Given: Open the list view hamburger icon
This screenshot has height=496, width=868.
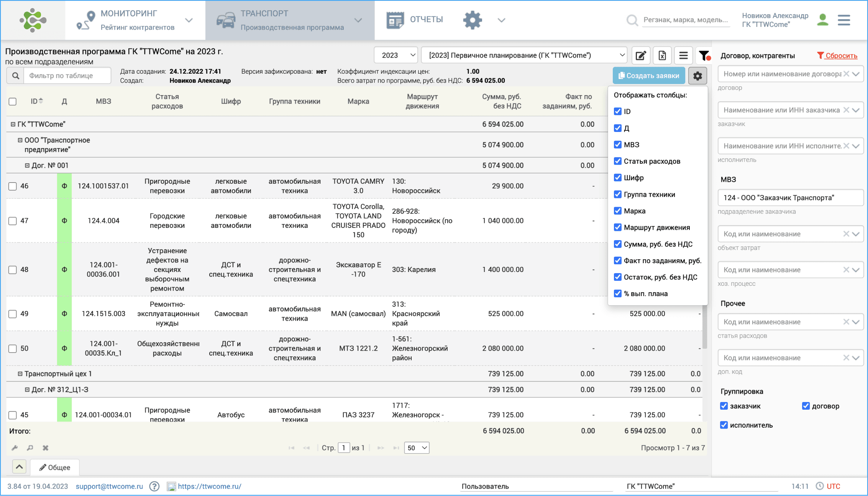Looking at the screenshot, I should pos(683,56).
